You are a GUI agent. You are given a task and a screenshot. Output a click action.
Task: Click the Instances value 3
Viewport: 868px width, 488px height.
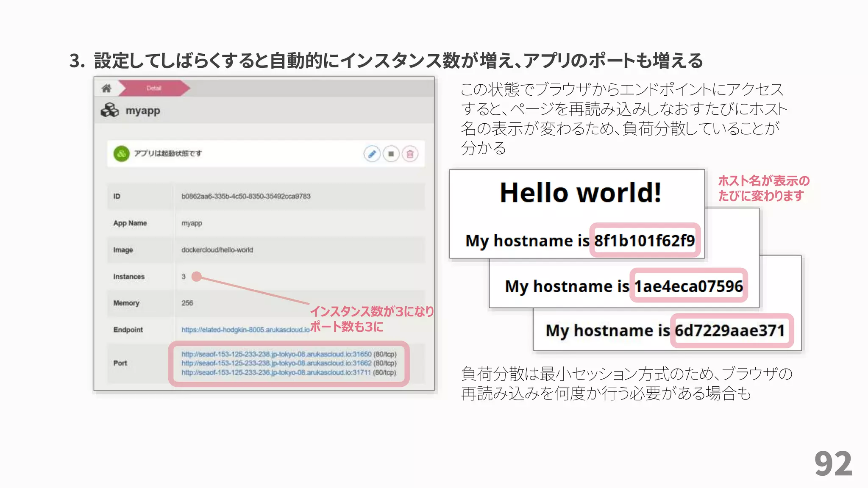184,276
